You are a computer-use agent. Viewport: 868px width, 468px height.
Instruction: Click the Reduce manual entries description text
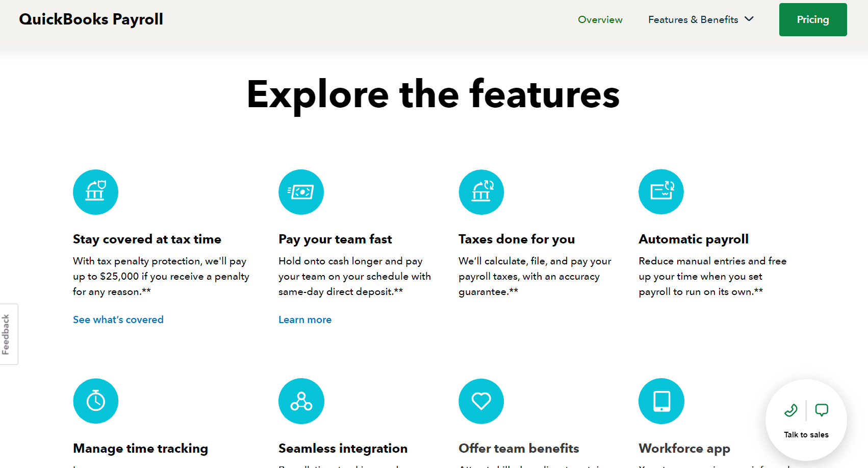[712, 276]
